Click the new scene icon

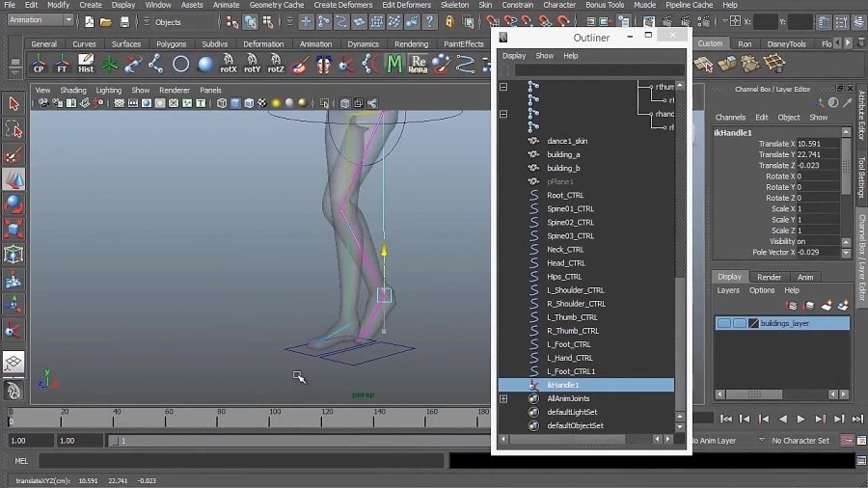[89, 22]
